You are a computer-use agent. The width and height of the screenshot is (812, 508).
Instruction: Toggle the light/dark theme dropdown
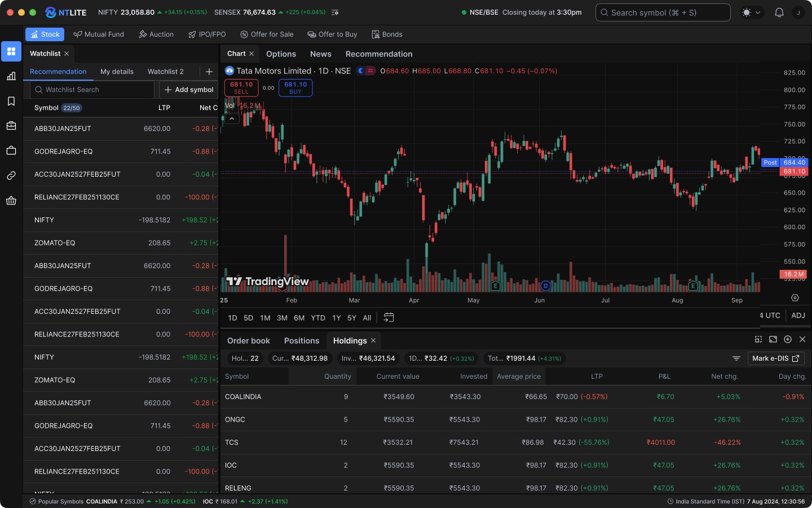pyautogui.click(x=752, y=12)
